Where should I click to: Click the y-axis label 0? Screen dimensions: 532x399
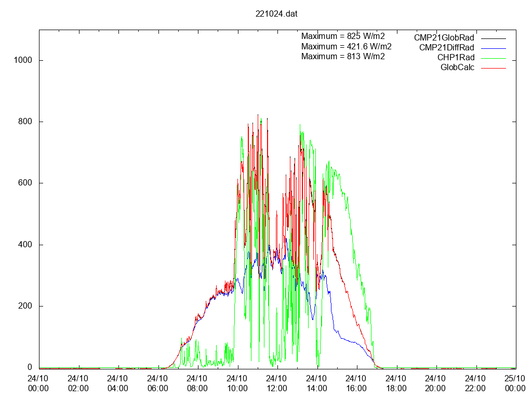click(x=30, y=367)
